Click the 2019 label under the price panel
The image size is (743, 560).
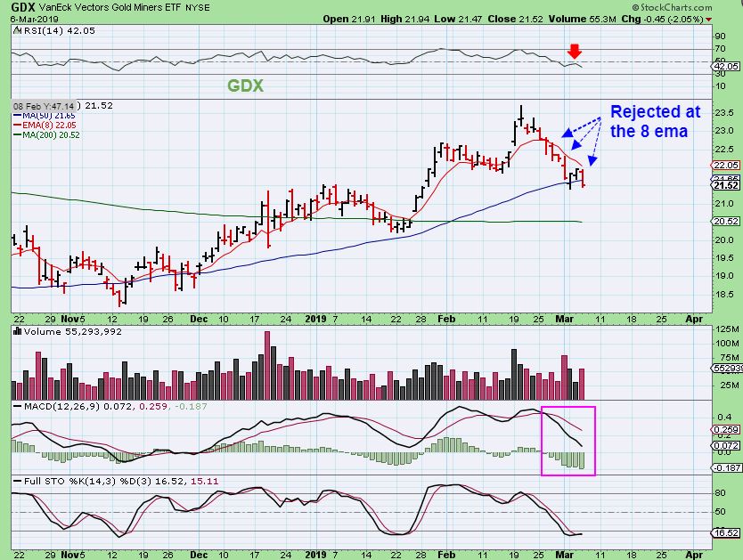[316, 319]
